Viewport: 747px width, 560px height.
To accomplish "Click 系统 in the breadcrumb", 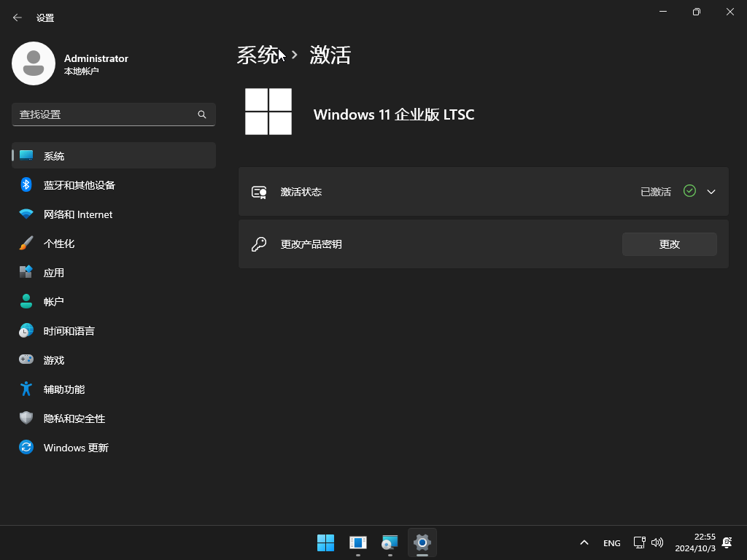I will 258,55.
